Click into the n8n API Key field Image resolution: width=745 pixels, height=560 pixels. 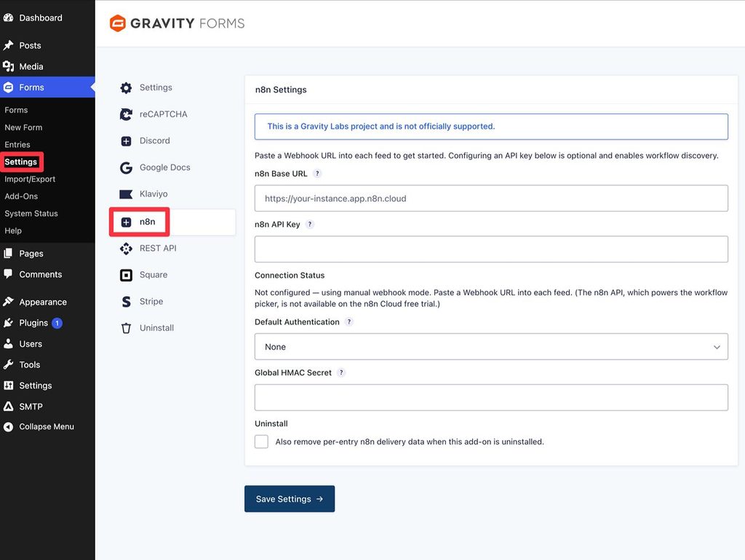pos(491,249)
